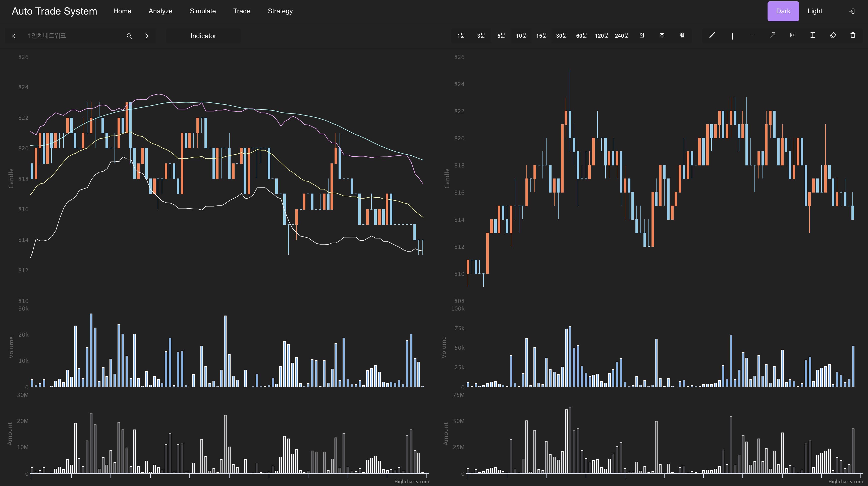This screenshot has height=486, width=868.
Task: Click the search magnifier icon
Action: [x=129, y=36]
